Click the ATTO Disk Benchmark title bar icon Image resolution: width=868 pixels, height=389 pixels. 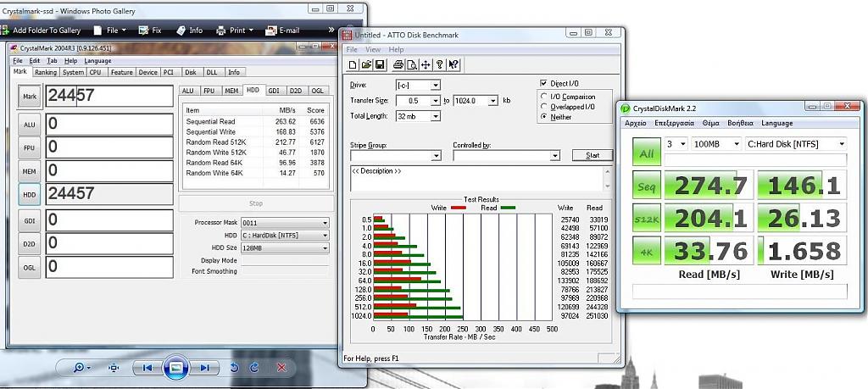pos(347,35)
